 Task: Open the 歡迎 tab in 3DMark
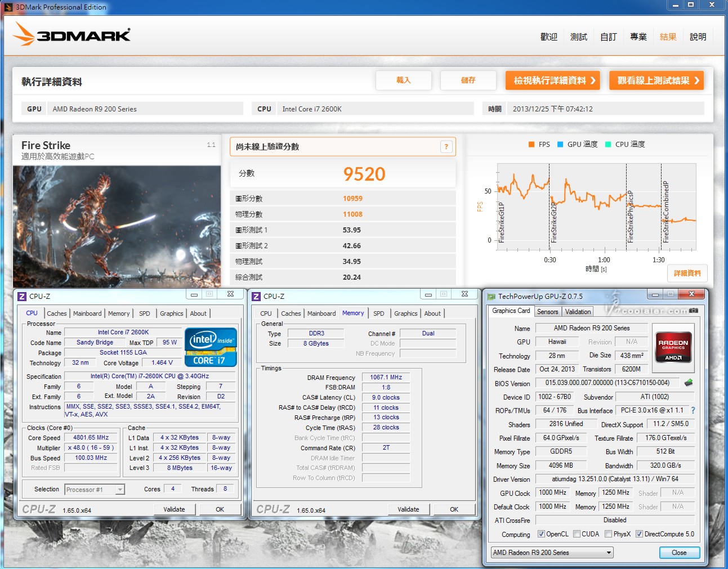549,37
